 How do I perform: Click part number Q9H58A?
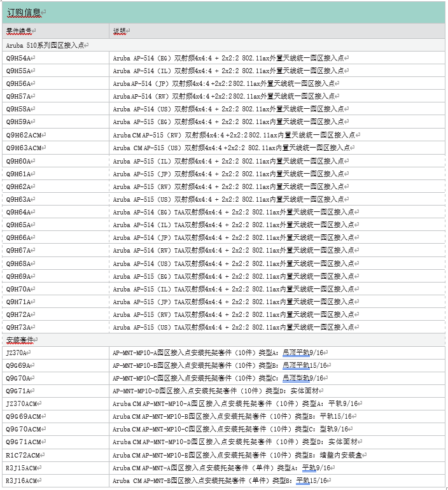coord(18,109)
